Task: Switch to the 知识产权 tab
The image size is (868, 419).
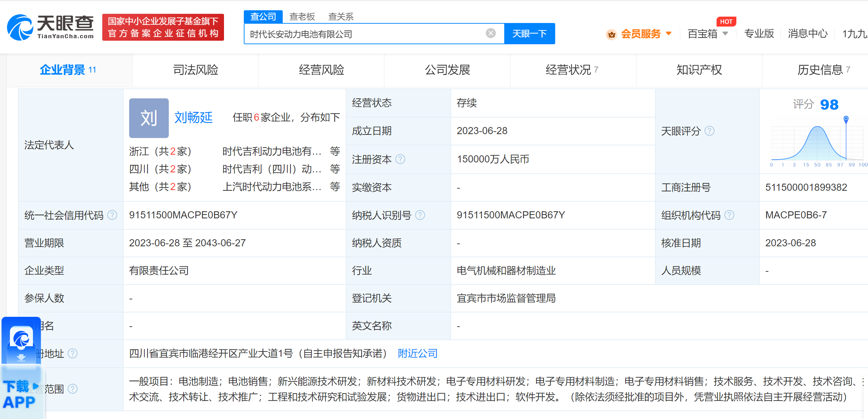Action: click(699, 70)
